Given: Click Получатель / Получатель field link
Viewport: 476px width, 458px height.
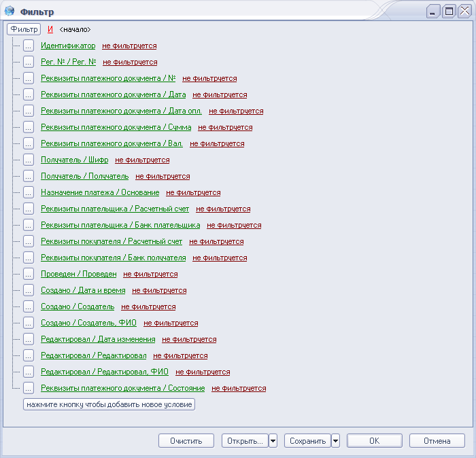Looking at the screenshot, I should (x=85, y=176).
